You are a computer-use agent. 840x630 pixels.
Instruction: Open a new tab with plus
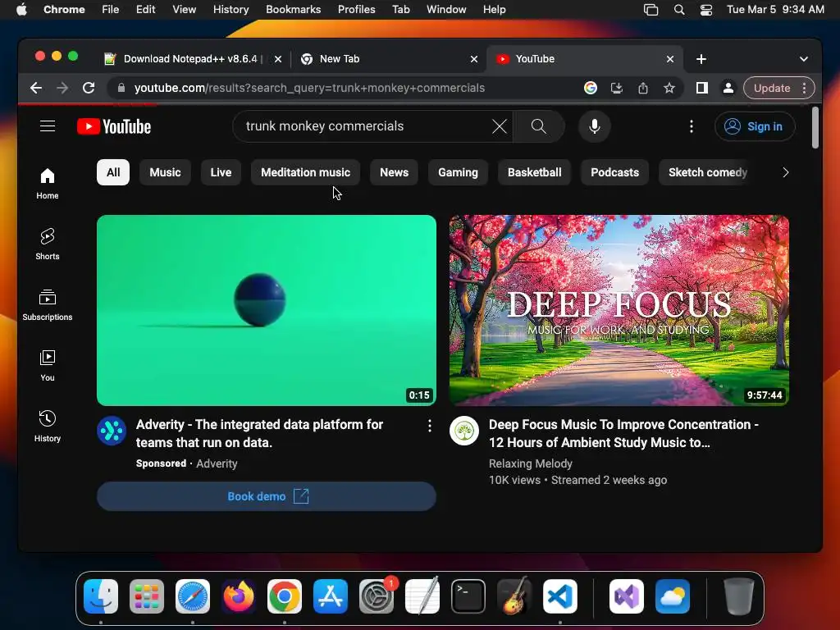coord(701,59)
